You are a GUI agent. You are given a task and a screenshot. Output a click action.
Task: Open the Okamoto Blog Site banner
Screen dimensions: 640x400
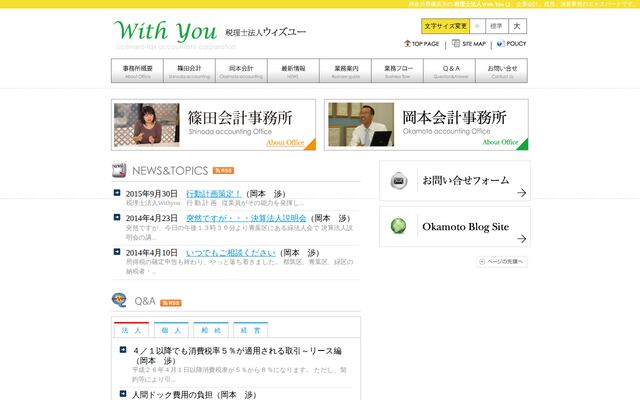455,227
